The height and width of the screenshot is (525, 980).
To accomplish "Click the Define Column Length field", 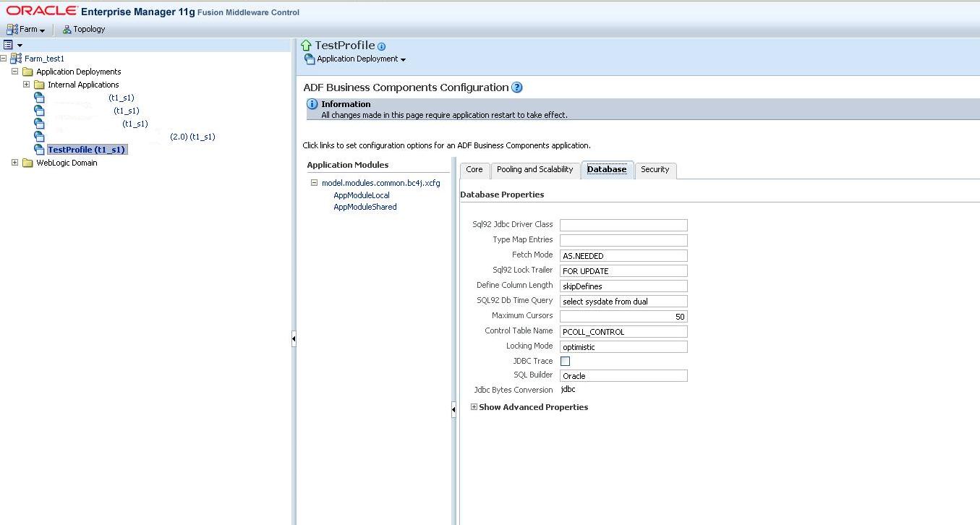I will (623, 286).
